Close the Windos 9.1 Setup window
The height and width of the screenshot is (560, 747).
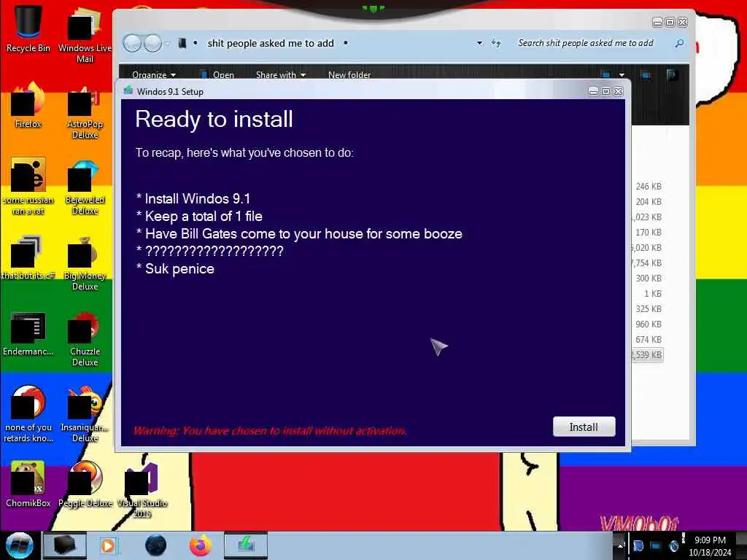(x=619, y=91)
